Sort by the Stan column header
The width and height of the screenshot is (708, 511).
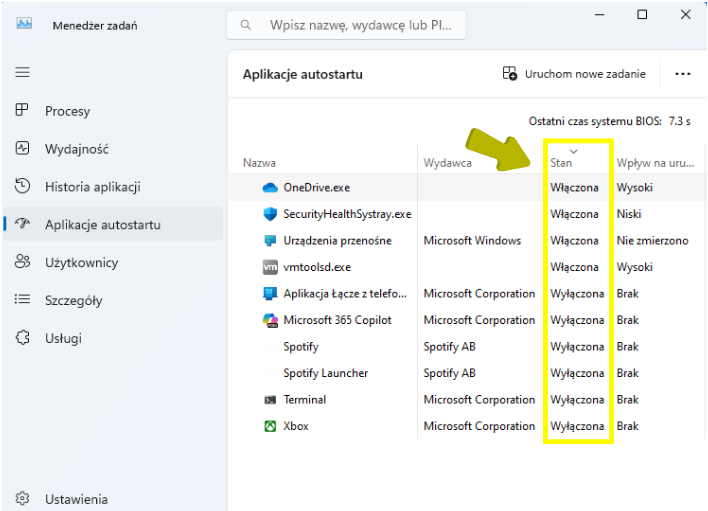click(x=561, y=162)
